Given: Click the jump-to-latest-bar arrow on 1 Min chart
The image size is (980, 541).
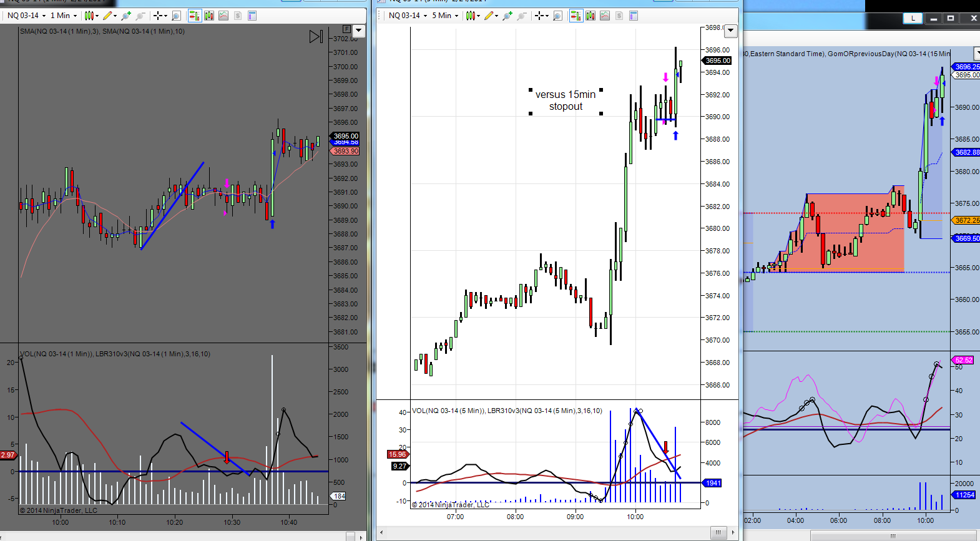Looking at the screenshot, I should (316, 37).
